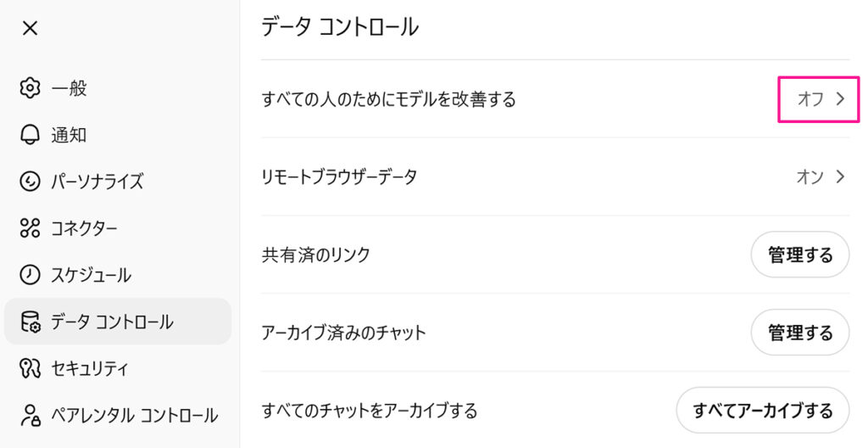Click the コネクター nodes icon
This screenshot has width=868, height=448.
coord(30,228)
